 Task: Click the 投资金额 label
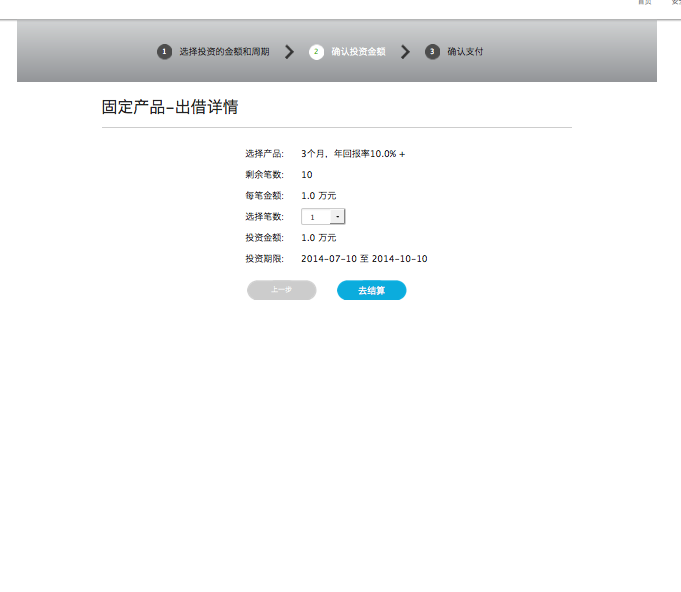click(264, 238)
